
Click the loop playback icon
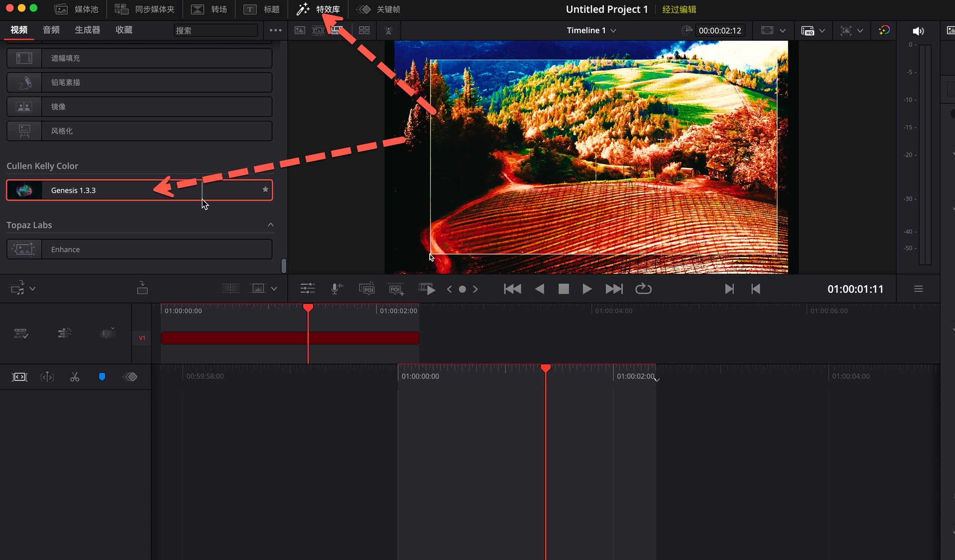pos(643,289)
